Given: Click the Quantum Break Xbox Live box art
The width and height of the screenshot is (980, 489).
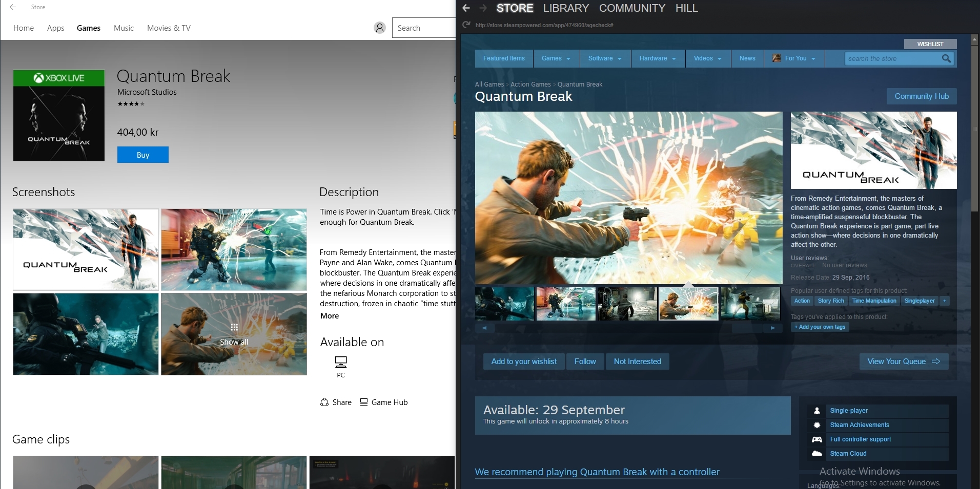Looking at the screenshot, I should pos(59,116).
